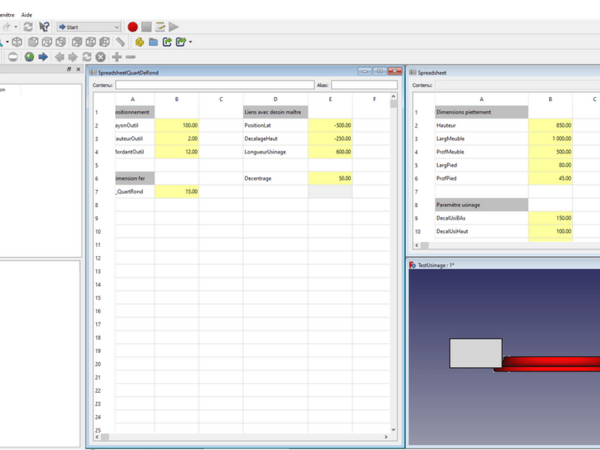600x450 pixels.
Task: Open the undo history dropdown arrow
Action: (x=15, y=27)
